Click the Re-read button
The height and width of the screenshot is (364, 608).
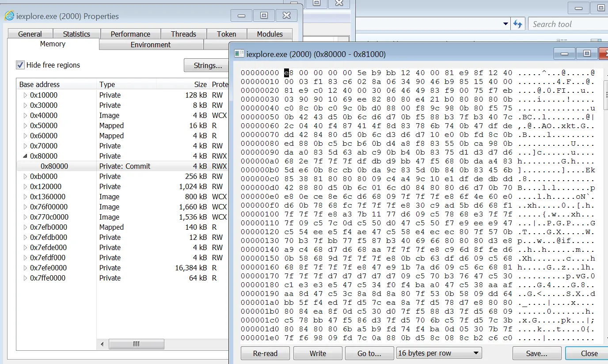point(265,353)
